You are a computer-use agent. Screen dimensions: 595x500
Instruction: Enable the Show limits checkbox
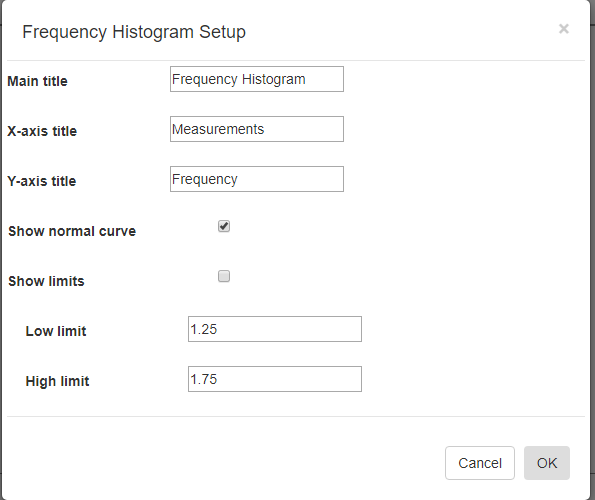coord(224,276)
